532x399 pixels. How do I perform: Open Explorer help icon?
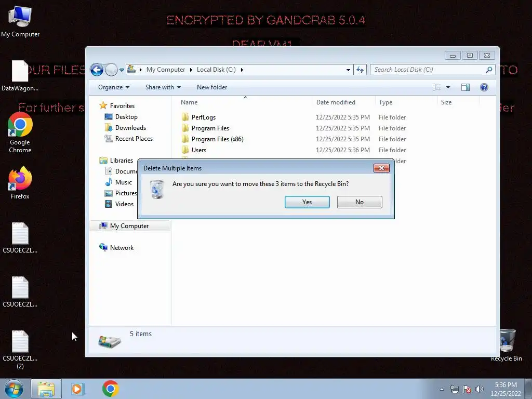coord(484,87)
